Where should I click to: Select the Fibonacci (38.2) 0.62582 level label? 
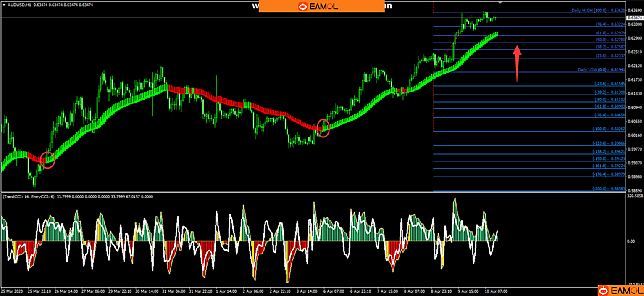(x=611, y=47)
